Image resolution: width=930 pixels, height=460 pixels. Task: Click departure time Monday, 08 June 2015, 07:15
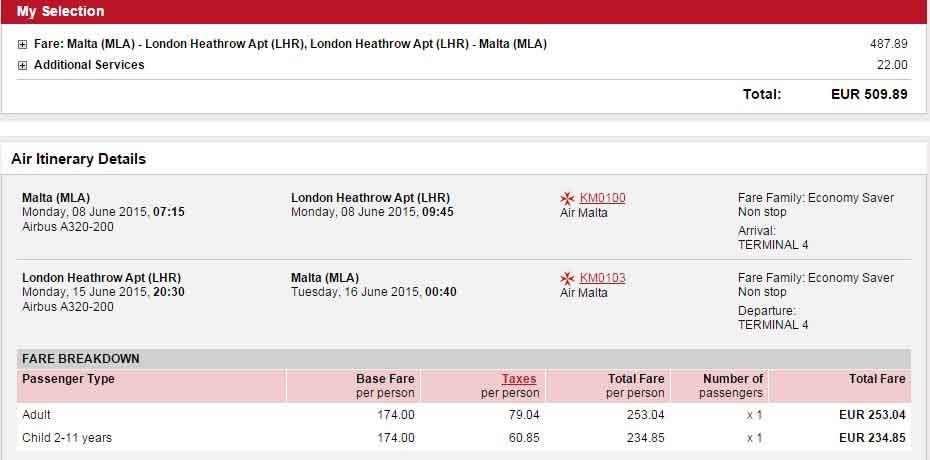coord(103,212)
